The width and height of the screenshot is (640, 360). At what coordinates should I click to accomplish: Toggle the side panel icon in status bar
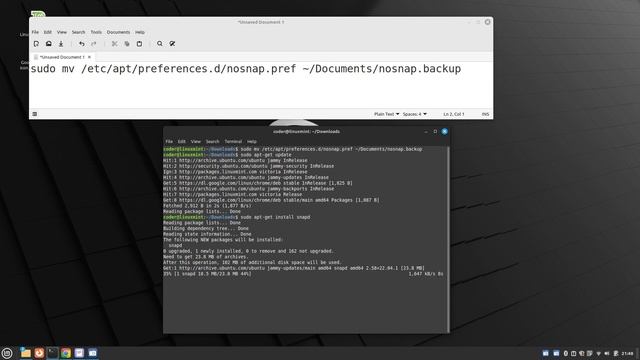click(35, 114)
